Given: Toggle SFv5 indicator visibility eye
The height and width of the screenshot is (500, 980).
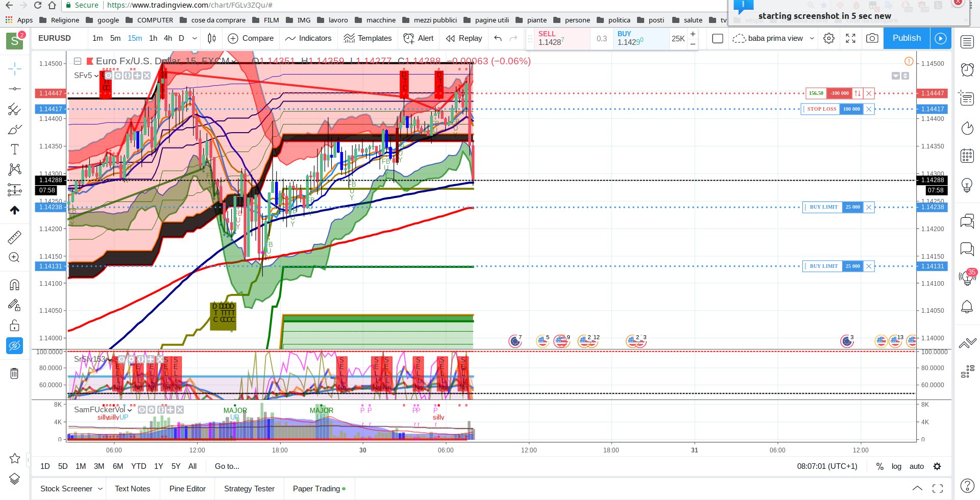Looking at the screenshot, I should pos(108,76).
